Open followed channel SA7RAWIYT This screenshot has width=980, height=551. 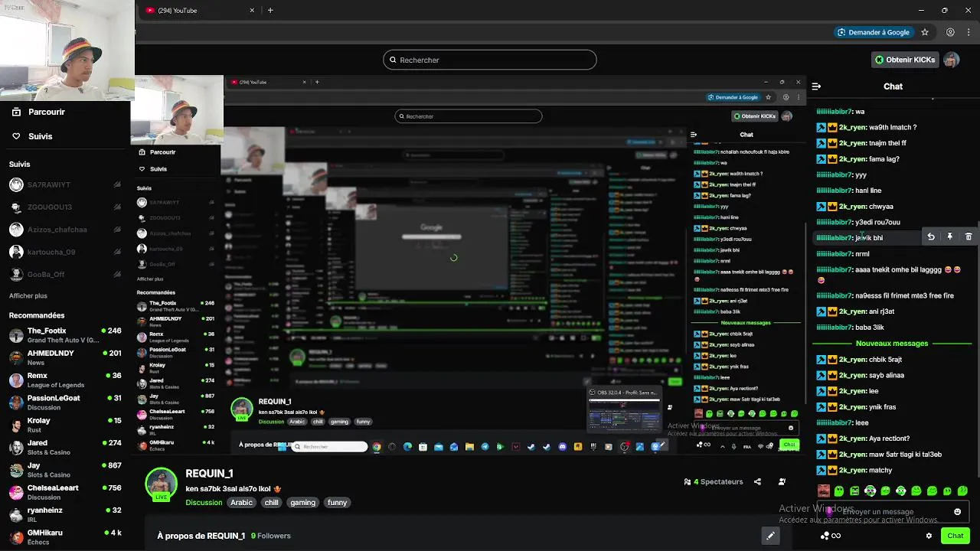[65, 184]
